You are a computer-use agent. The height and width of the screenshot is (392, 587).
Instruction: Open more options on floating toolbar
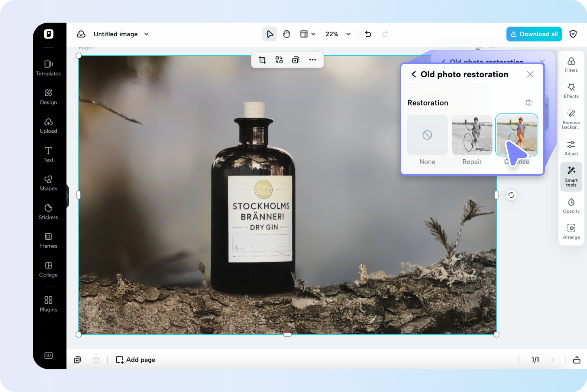pyautogui.click(x=313, y=60)
